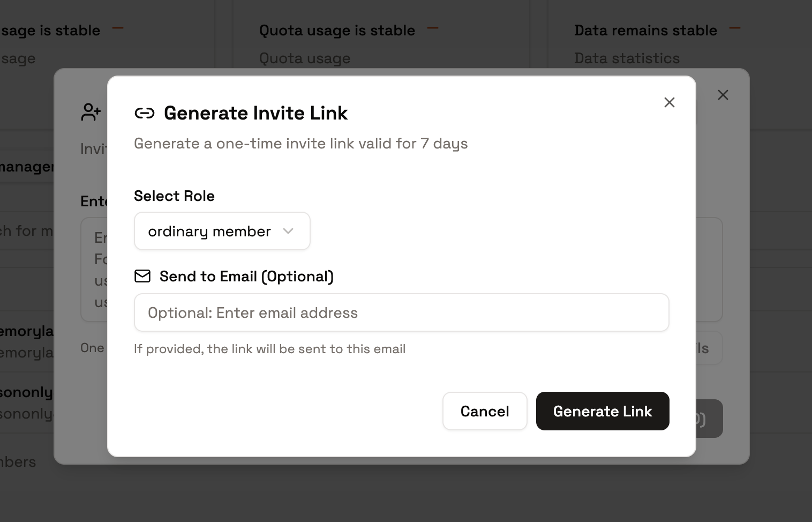Click the orange dash icon beside Quota usage is stable
Image resolution: width=812 pixels, height=522 pixels.
(433, 28)
